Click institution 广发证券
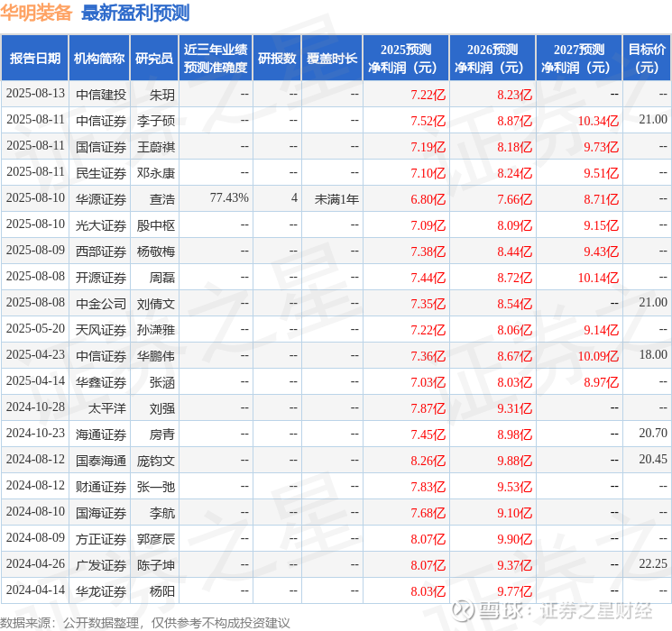 (101, 564)
